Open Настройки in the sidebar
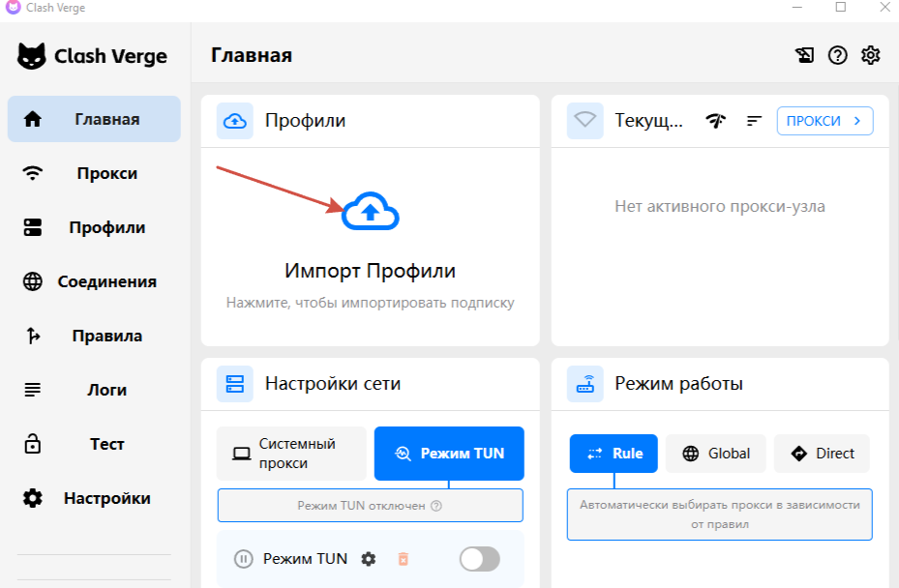 point(94,498)
